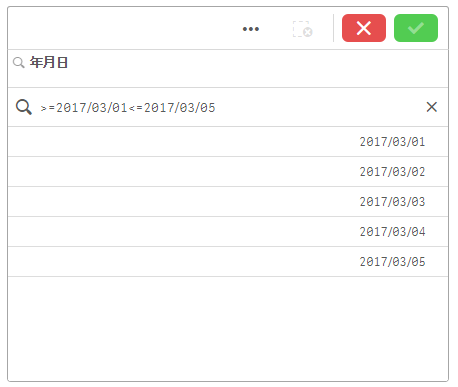Click the small magnifier beside 年月日 title

19,62
